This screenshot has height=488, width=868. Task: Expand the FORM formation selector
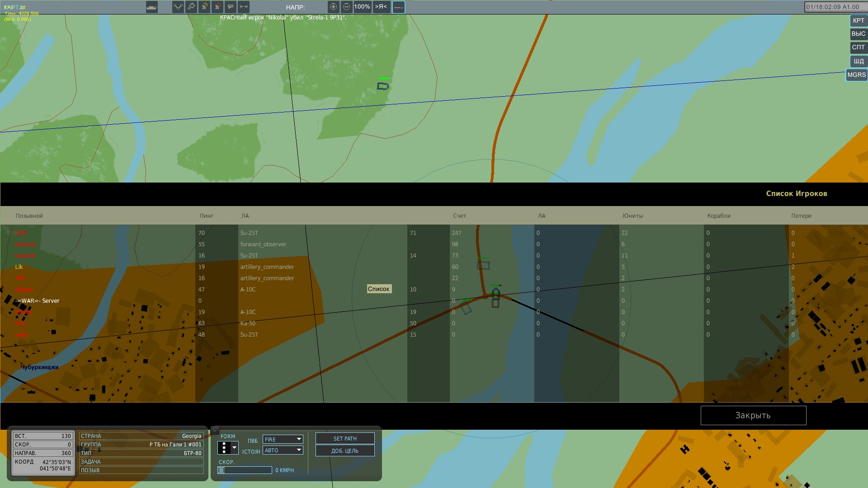(228, 448)
